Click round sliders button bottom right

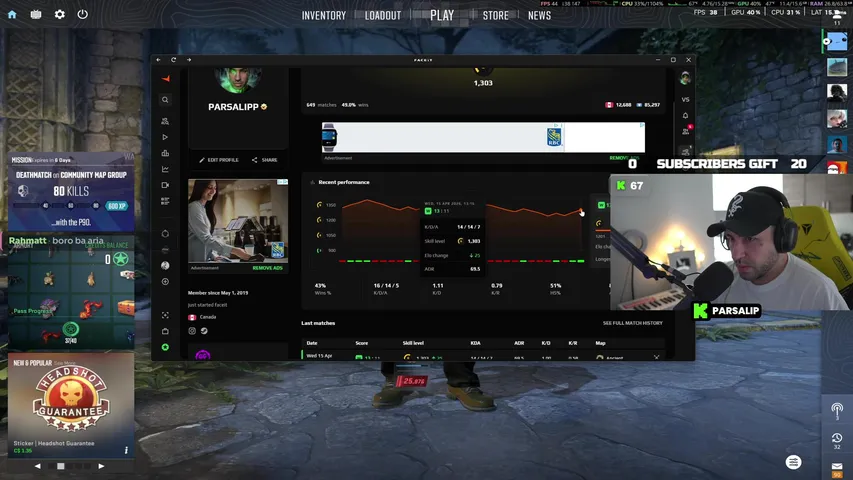[794, 463]
